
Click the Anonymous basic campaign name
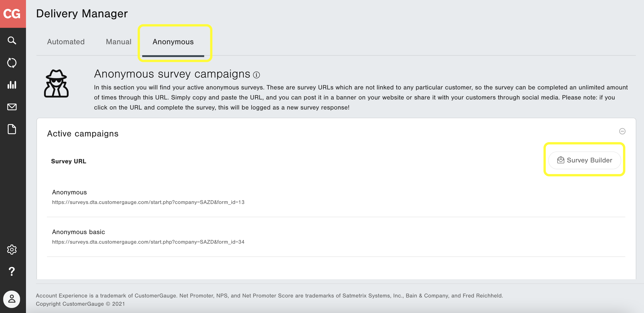coord(78,232)
